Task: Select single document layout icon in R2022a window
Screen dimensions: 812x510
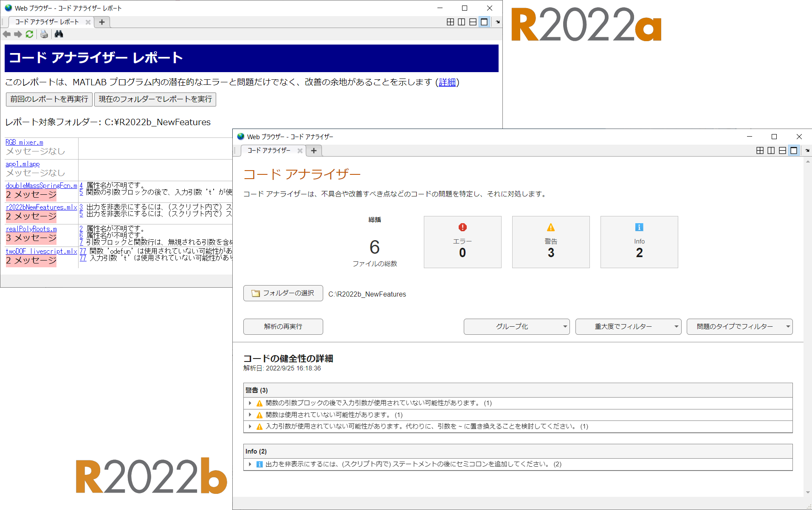Action: click(484, 22)
